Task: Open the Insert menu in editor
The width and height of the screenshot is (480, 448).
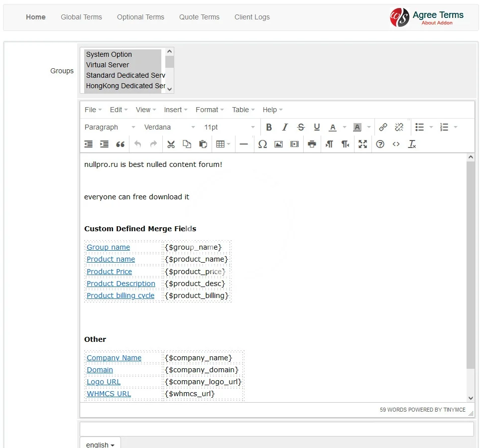Action: point(176,110)
